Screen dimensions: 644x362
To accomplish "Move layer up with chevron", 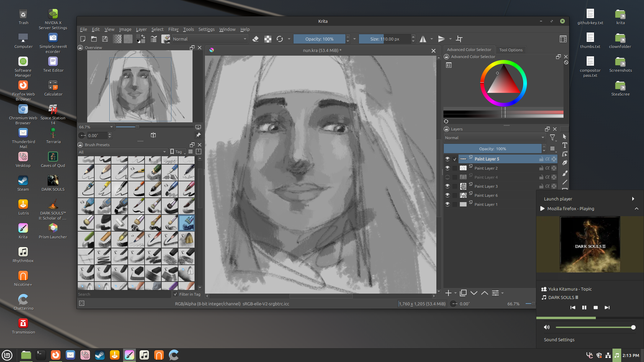I will pyautogui.click(x=485, y=293).
